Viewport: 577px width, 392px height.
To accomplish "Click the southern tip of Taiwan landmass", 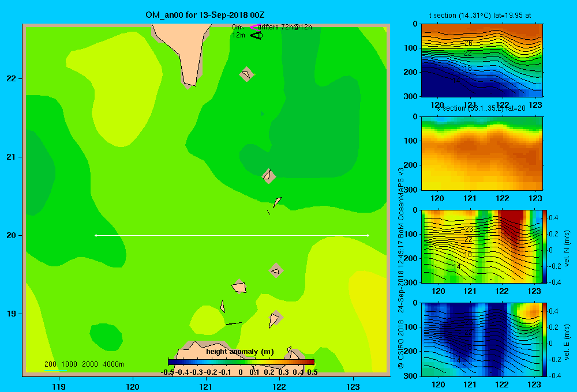I will click(x=190, y=85).
